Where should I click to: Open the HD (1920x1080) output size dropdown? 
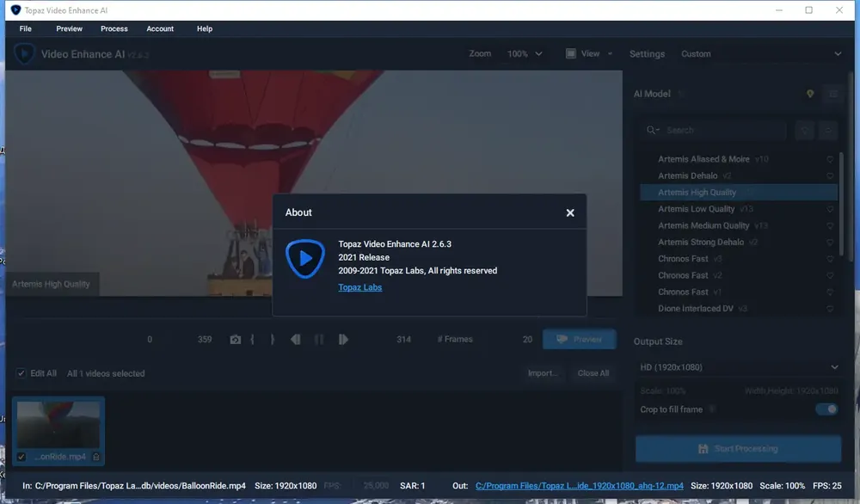(739, 367)
